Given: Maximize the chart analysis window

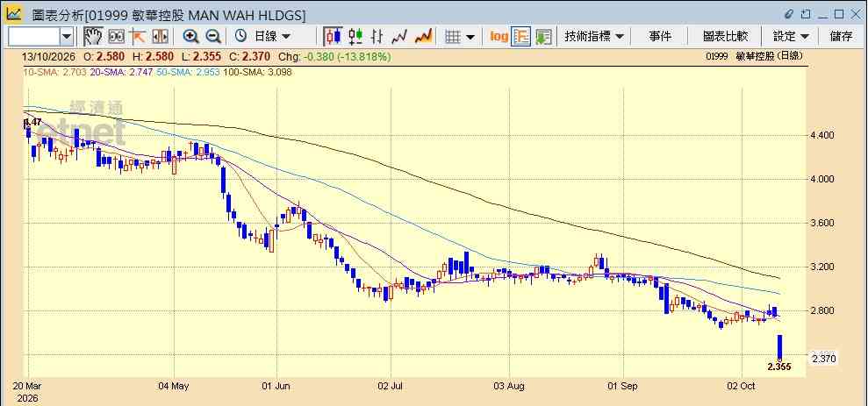Looking at the screenshot, I should (x=839, y=14).
